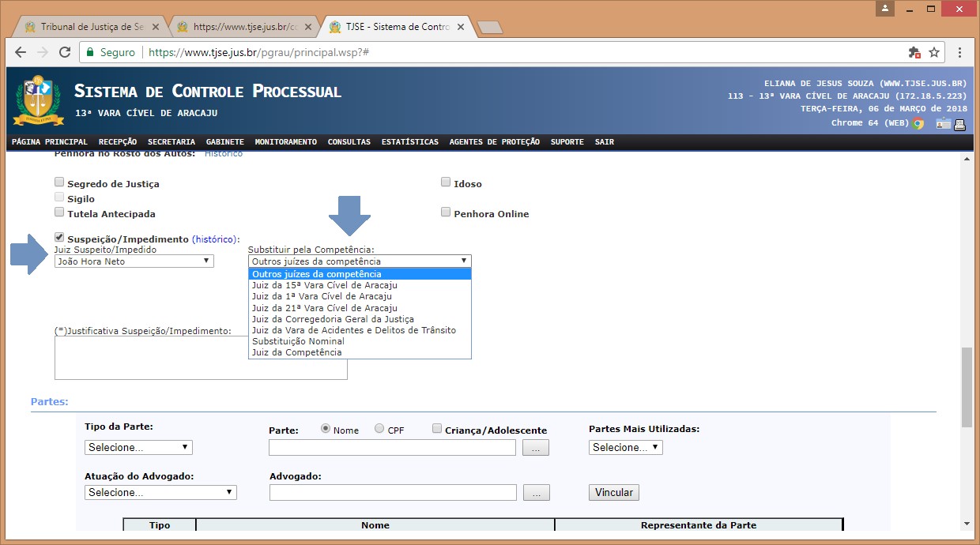This screenshot has height=545, width=980.
Task: Click the blocked plugin puzzle icon
Action: coord(914,52)
